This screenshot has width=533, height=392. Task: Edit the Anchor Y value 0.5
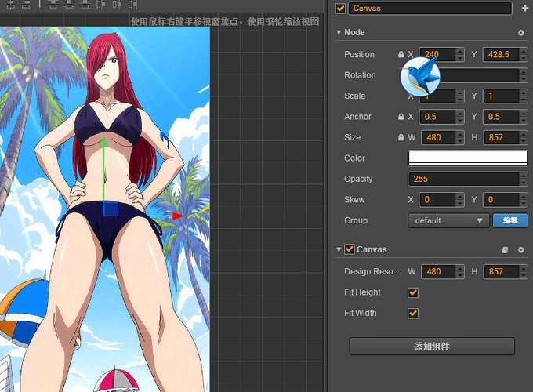(x=501, y=117)
